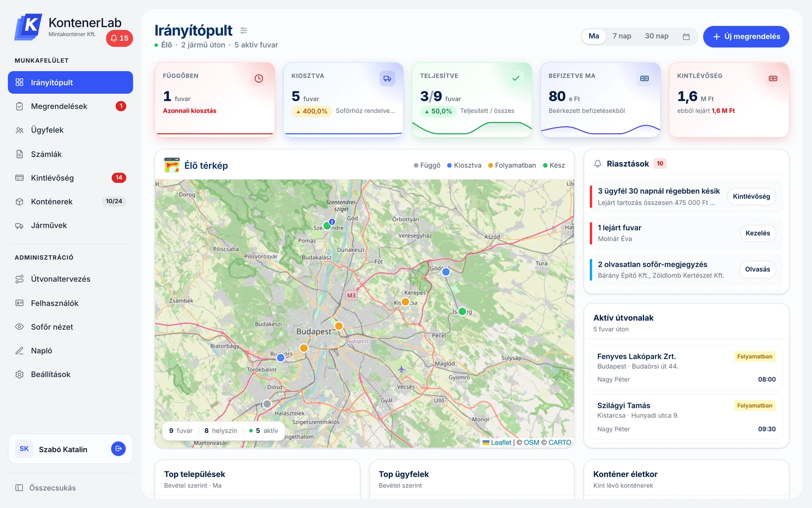Click the 5 aktív map counter
812x508 pixels.
point(263,431)
